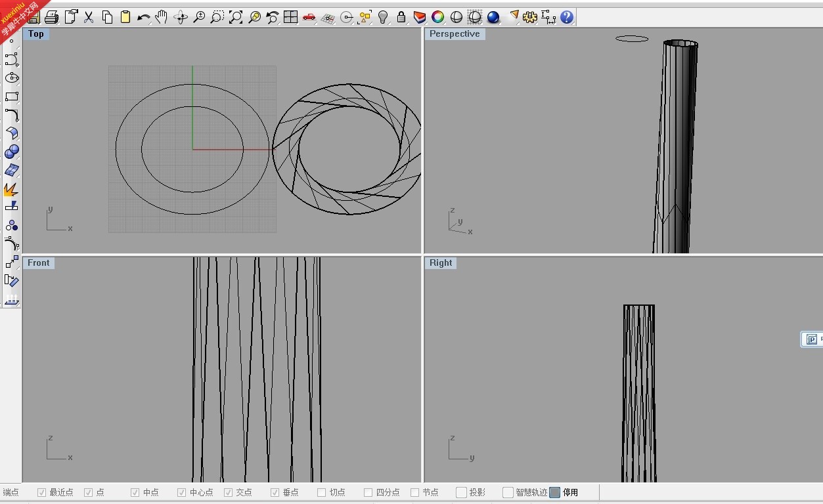Screen dimensions: 823x504
Task: Select the Boolean spheres tool in the sidebar
Action: click(x=11, y=152)
